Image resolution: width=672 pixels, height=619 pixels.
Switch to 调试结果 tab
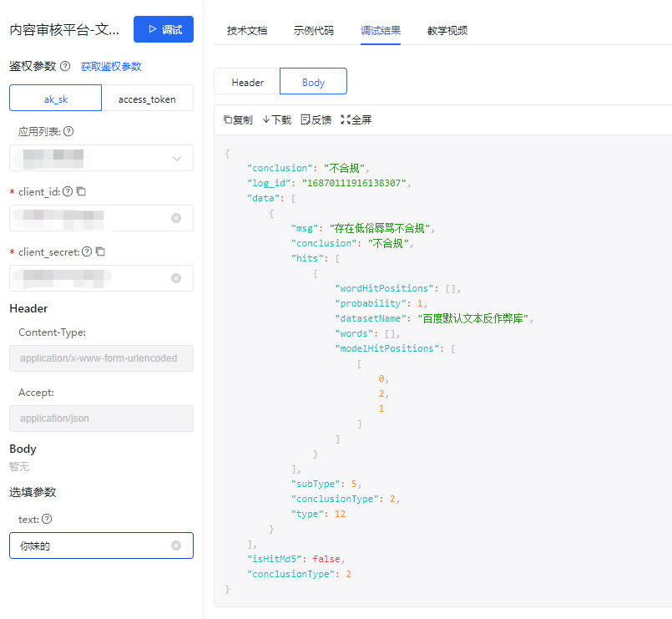coord(381,30)
